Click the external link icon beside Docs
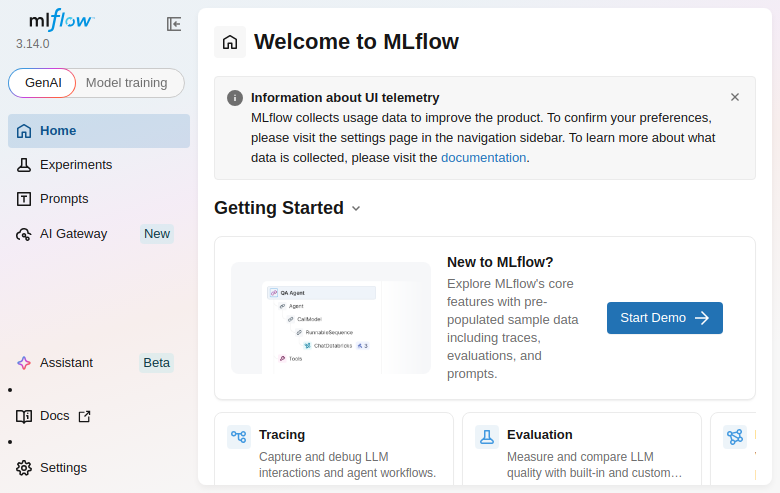780x493 pixels. coord(85,416)
